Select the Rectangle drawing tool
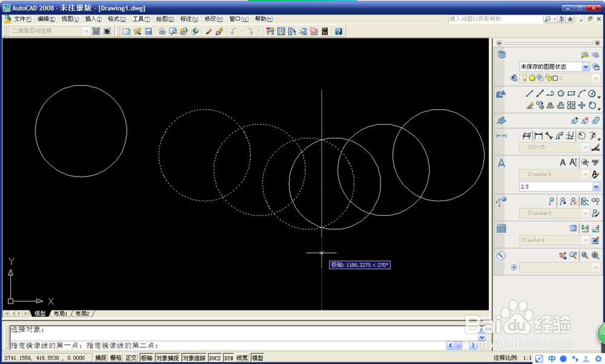Image resolution: width=605 pixels, height=364 pixels. (571, 93)
